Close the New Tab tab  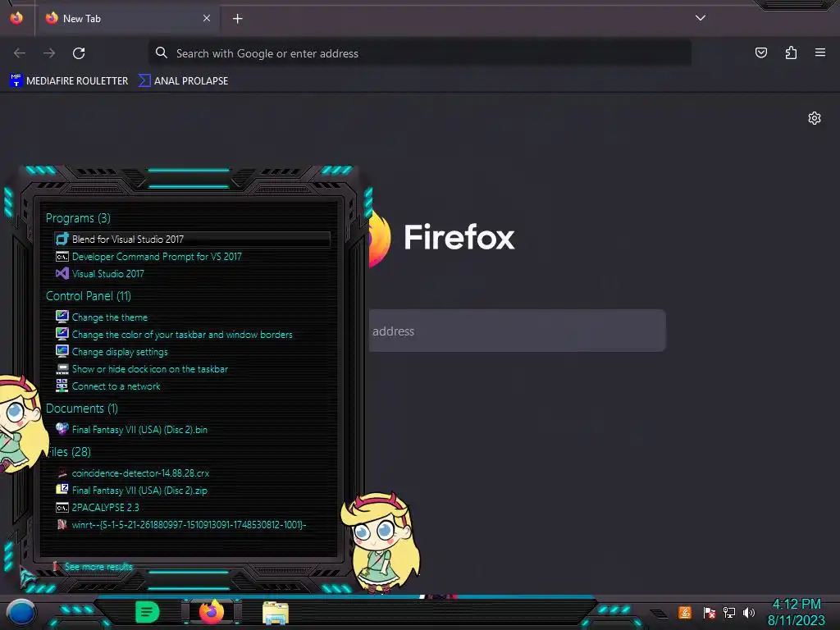click(206, 18)
